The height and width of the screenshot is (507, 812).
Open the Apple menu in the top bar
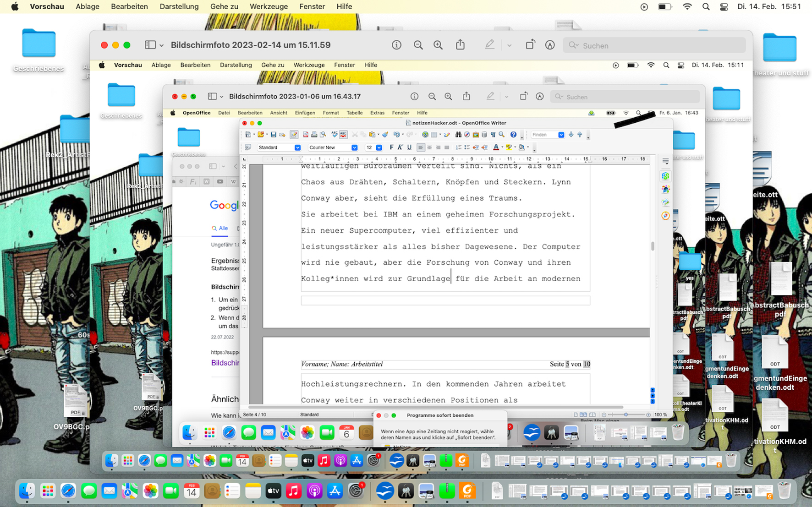click(x=15, y=6)
